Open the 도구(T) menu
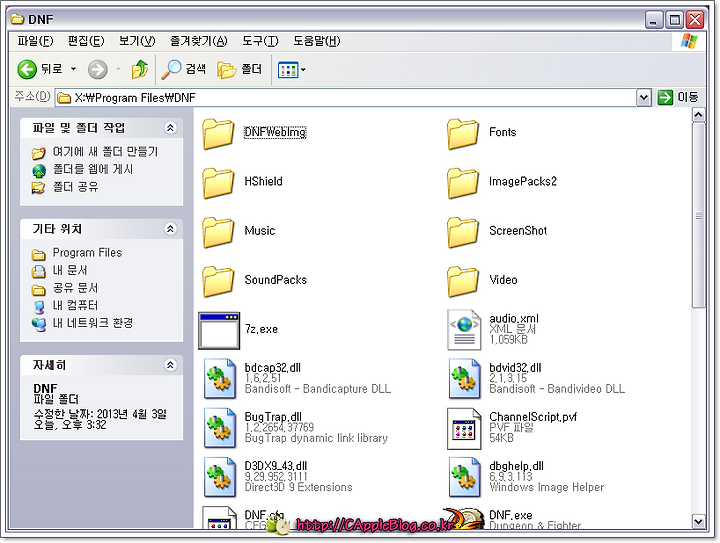Image resolution: width=720 pixels, height=543 pixels. [x=260, y=41]
